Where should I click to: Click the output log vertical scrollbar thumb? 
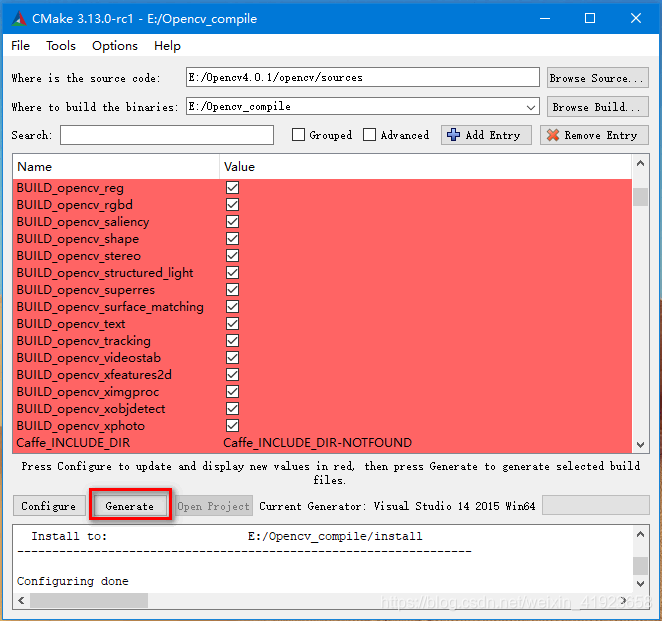pos(640,566)
